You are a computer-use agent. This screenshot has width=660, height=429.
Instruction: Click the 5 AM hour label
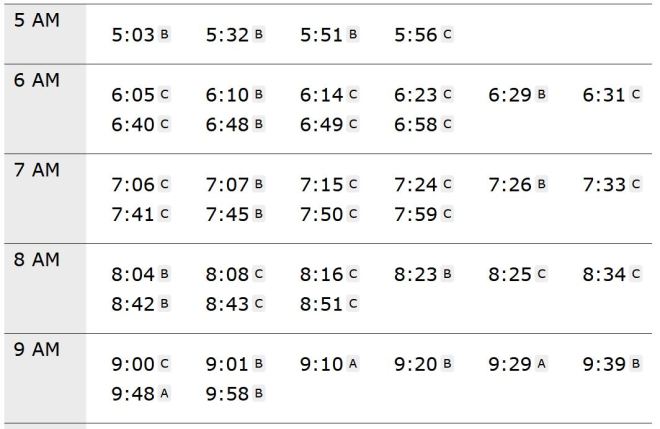point(37,20)
